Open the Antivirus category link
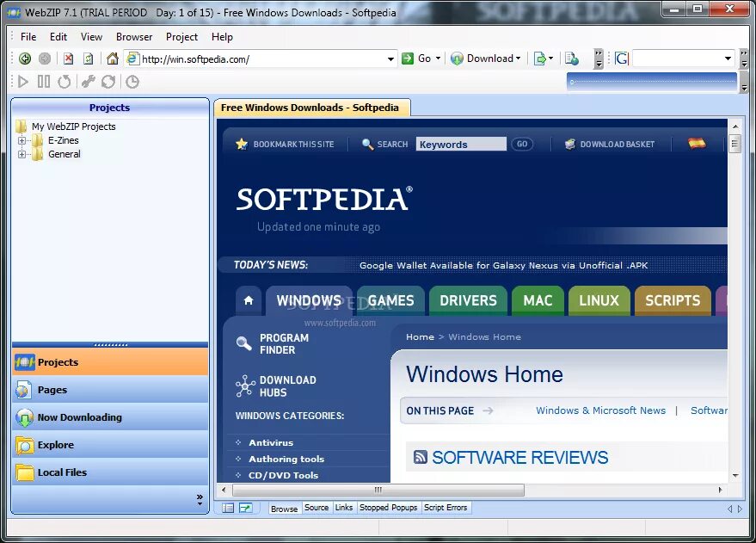The height and width of the screenshot is (543, 756). pyautogui.click(x=271, y=442)
